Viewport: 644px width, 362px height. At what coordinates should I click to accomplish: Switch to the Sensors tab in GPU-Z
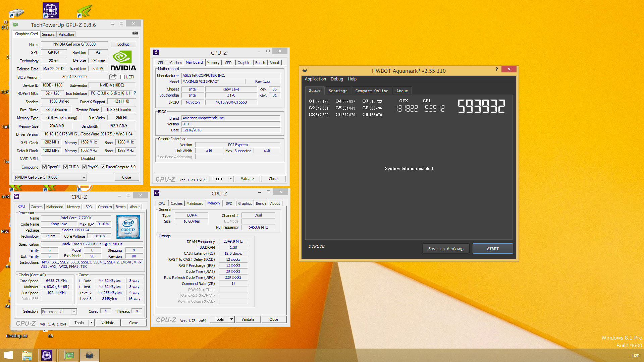(x=48, y=35)
